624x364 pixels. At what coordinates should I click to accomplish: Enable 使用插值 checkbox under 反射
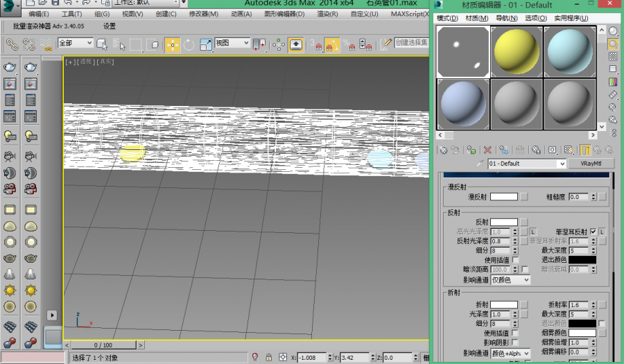click(515, 259)
